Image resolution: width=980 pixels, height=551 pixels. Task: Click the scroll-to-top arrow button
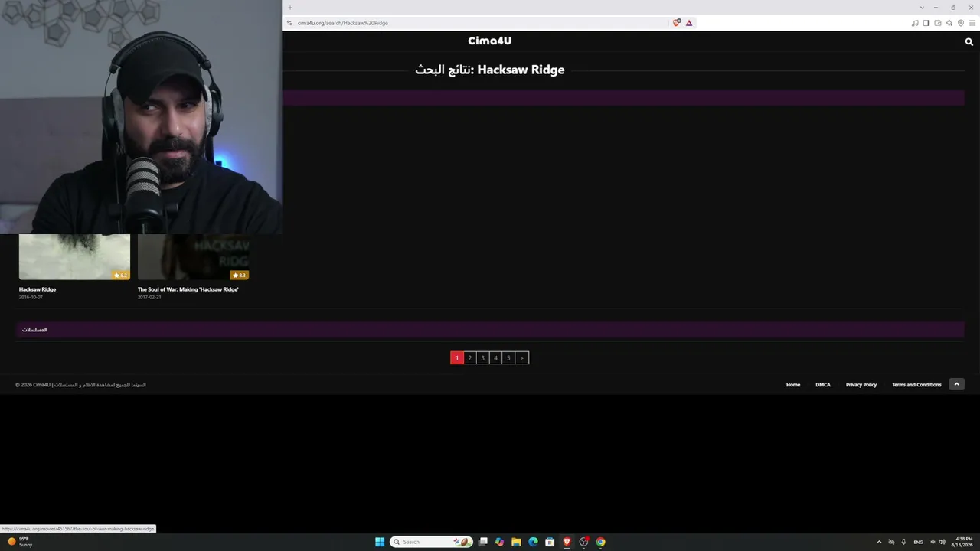pyautogui.click(x=956, y=384)
